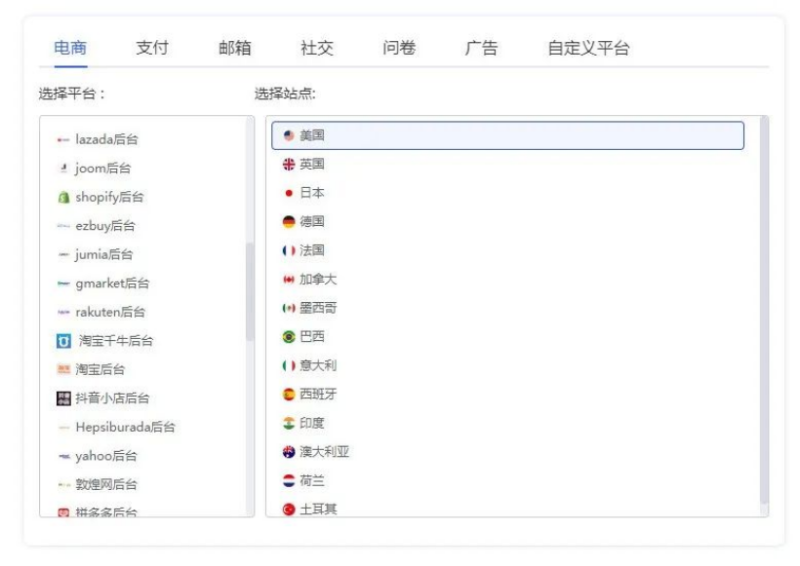
Task: Switch to the 广告 tab
Action: click(x=481, y=48)
